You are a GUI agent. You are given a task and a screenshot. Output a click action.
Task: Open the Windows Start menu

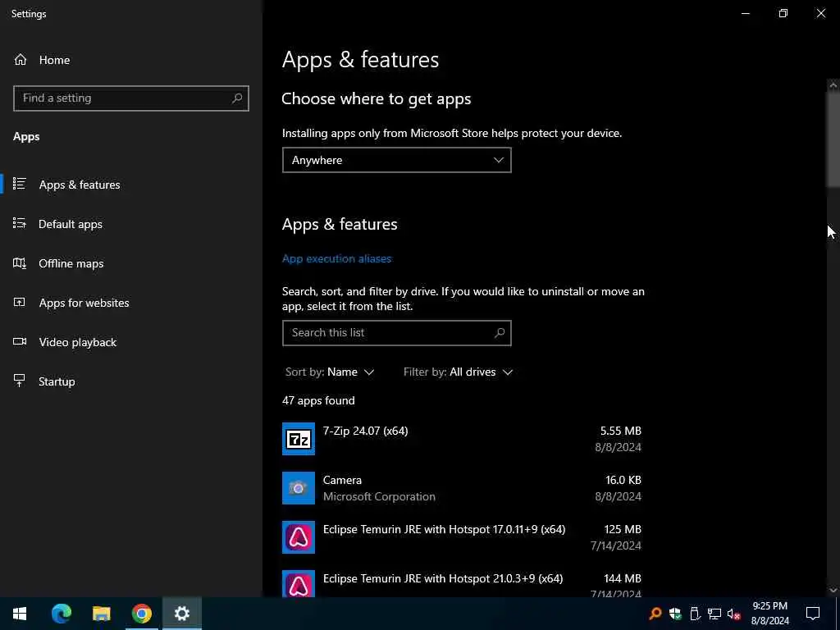[20, 614]
